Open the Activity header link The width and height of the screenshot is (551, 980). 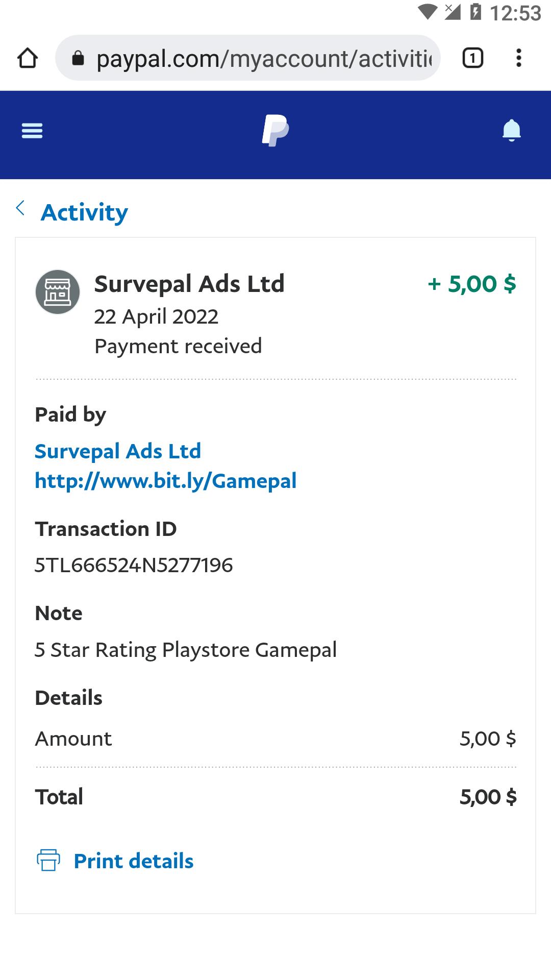(x=84, y=212)
